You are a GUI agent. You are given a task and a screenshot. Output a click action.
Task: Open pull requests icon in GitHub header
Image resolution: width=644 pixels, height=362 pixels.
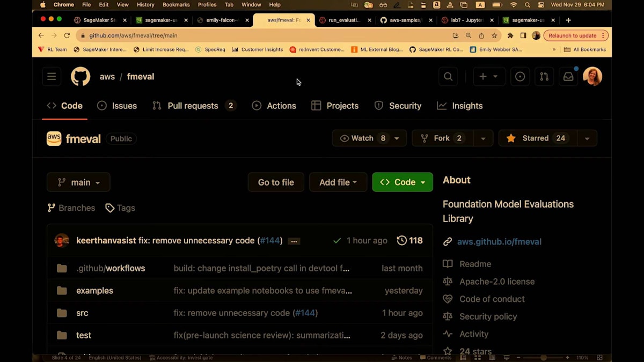pyautogui.click(x=544, y=77)
